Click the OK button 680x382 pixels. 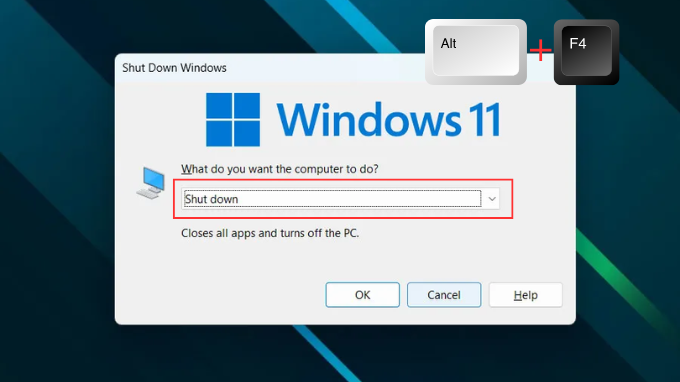click(x=363, y=295)
